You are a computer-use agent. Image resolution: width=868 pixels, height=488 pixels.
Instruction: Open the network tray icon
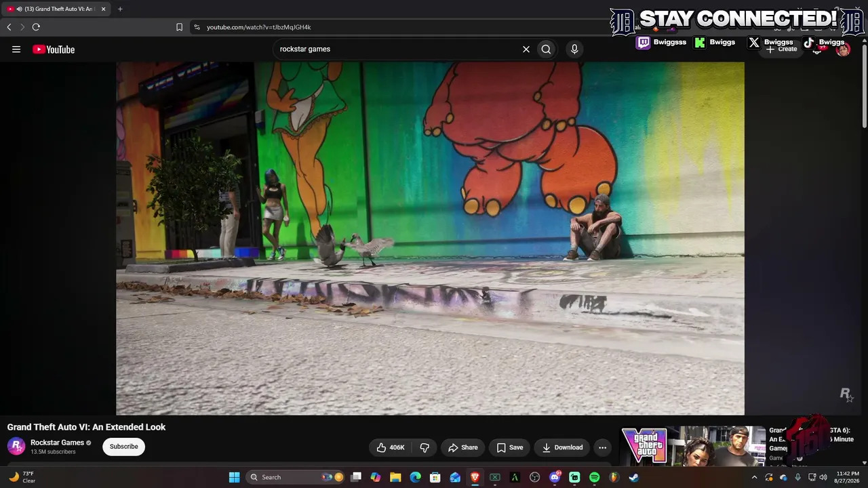click(x=812, y=477)
